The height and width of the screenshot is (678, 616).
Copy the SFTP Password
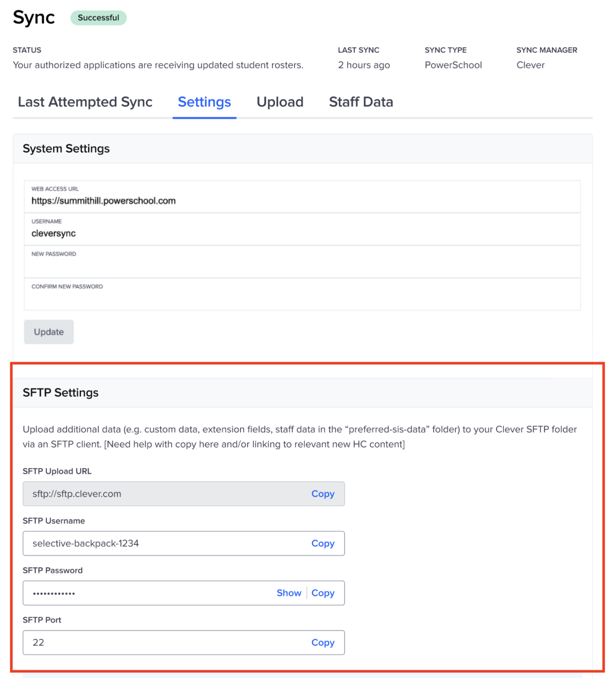click(322, 593)
